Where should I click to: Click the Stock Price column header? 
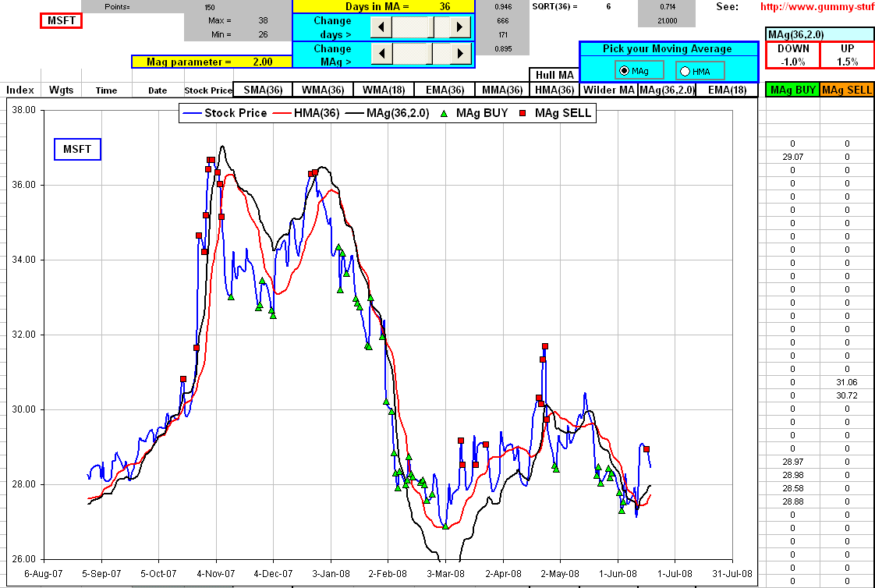coord(208,90)
